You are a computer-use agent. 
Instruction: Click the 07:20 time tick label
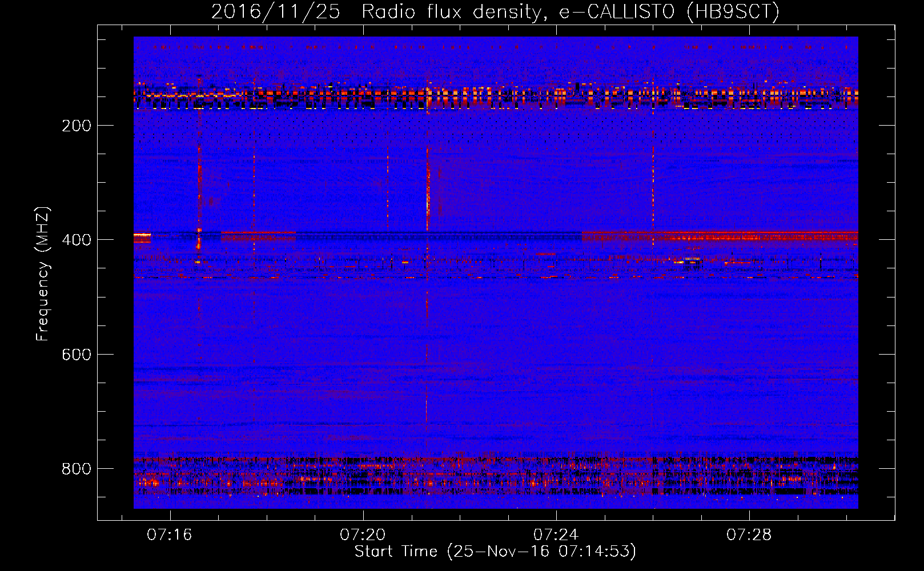pyautogui.click(x=363, y=535)
